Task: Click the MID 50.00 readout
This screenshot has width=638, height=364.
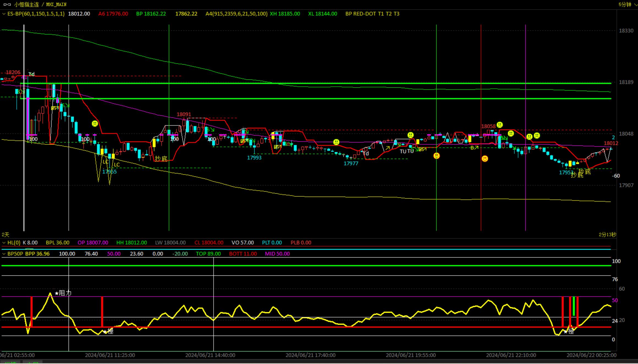Action: (x=277, y=254)
